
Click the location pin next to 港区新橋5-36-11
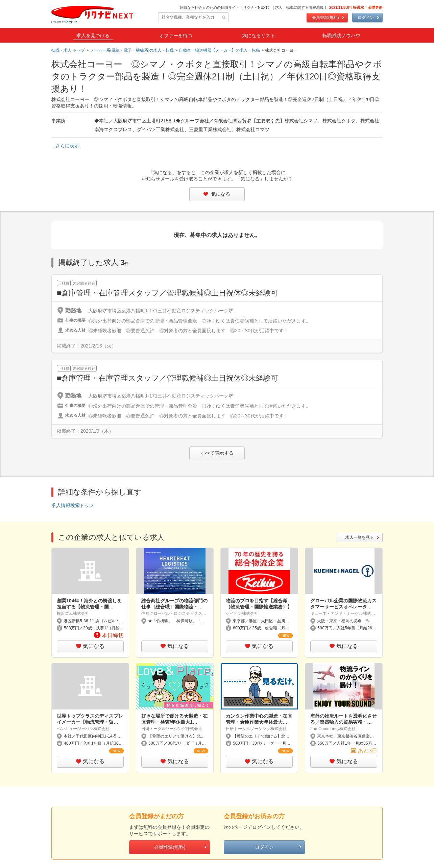[x=59, y=621]
